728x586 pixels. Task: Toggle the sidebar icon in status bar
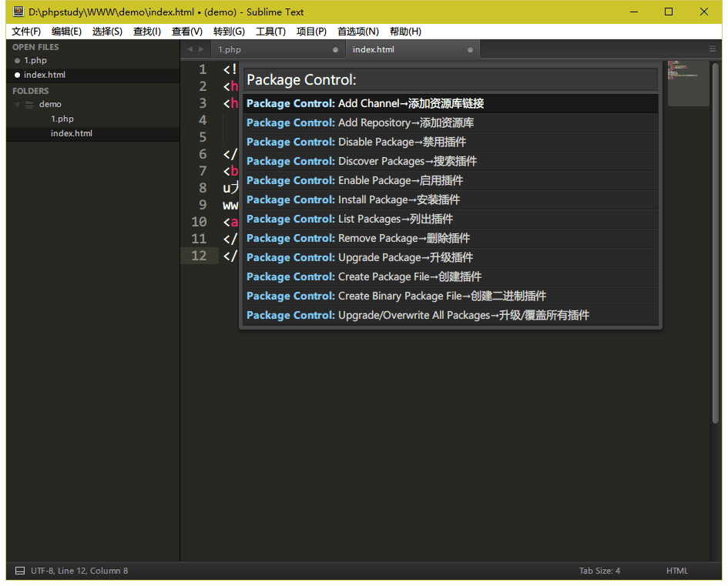[20, 571]
